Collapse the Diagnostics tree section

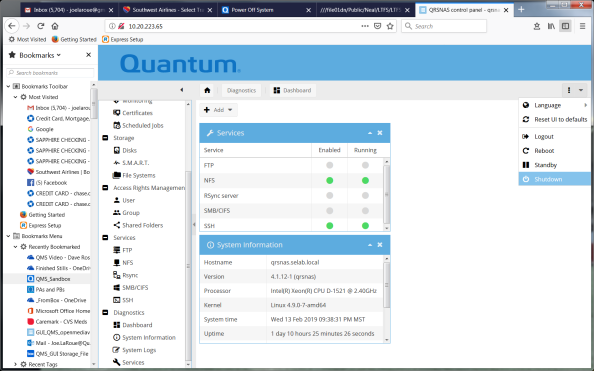point(105,313)
